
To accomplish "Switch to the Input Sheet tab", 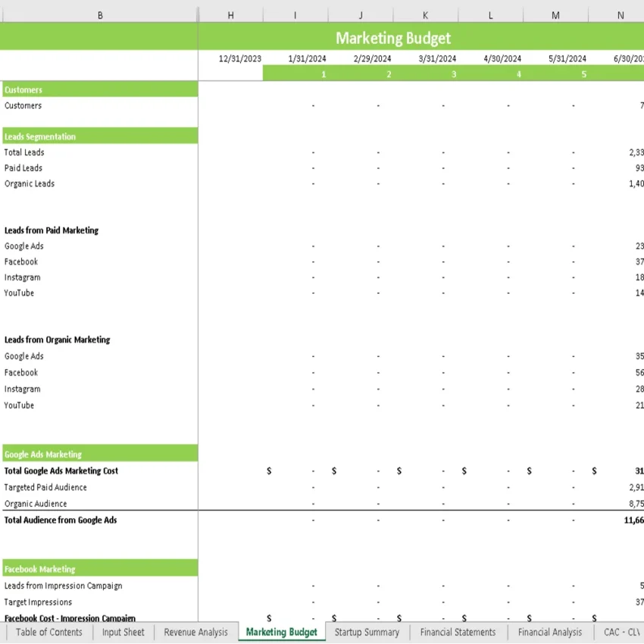I will point(123,632).
